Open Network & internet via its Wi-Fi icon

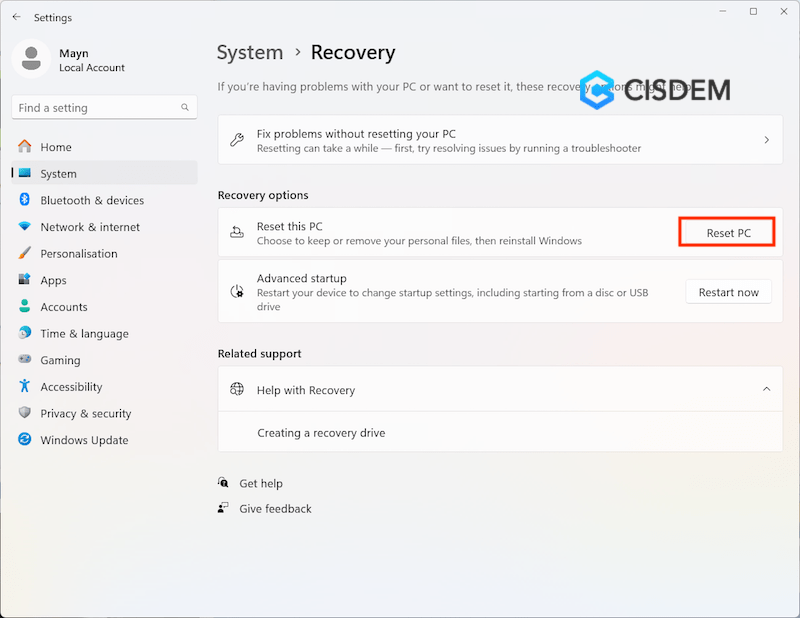pos(24,227)
